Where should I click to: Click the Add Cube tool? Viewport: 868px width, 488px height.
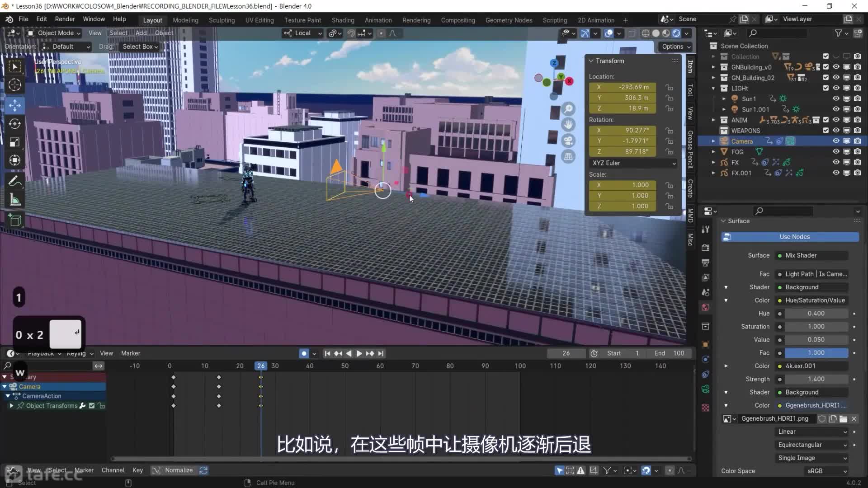pos(14,220)
